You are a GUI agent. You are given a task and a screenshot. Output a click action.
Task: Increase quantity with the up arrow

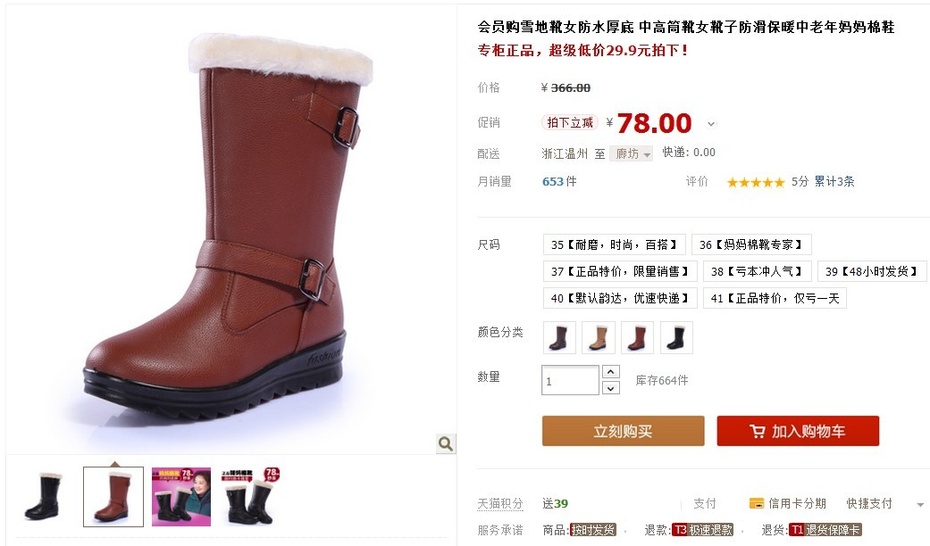coord(610,372)
